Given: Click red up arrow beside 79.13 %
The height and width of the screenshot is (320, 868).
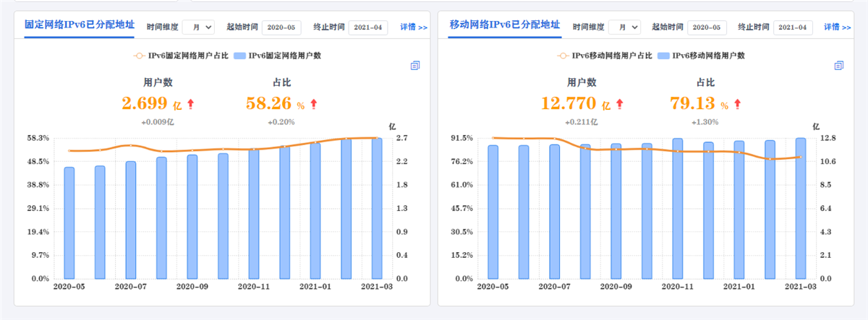Looking at the screenshot, I should coord(737,104).
